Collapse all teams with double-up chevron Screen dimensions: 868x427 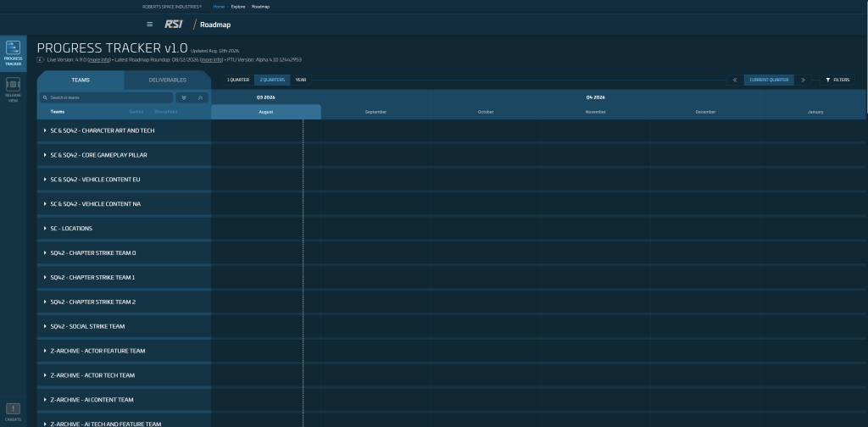click(200, 98)
